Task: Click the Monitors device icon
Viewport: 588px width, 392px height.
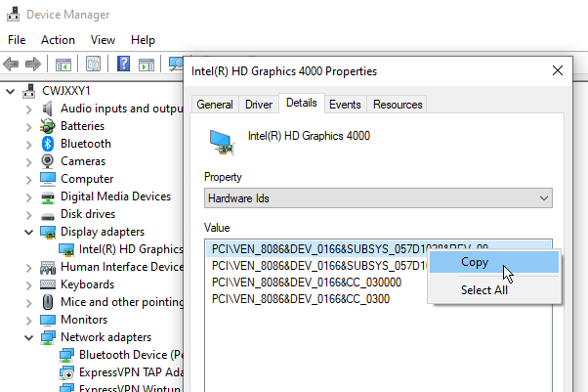Action: 48,320
